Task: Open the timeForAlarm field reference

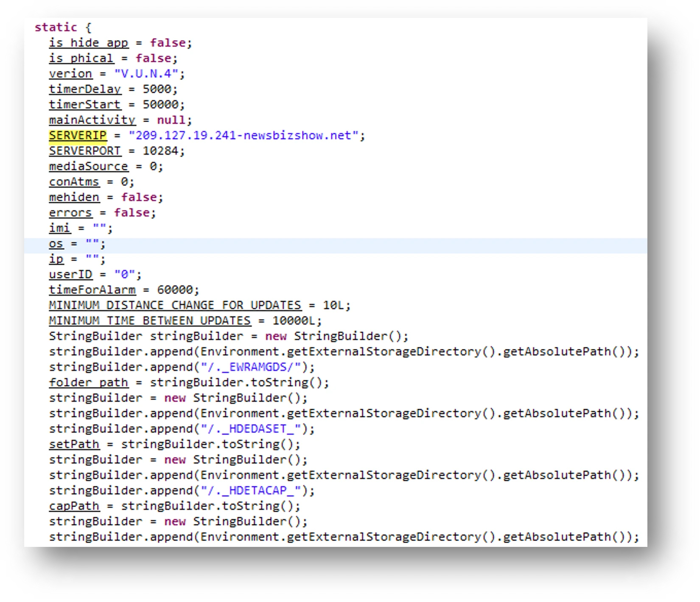Action: click(x=92, y=290)
